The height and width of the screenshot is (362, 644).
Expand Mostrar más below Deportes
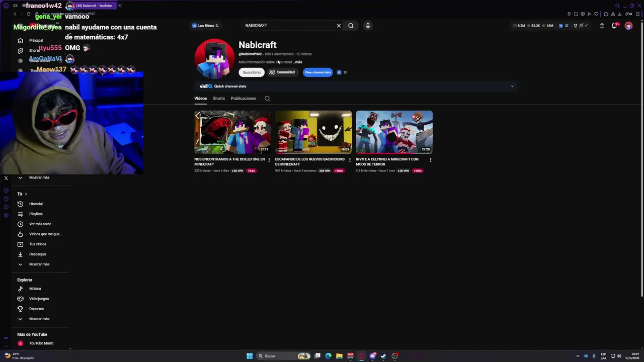click(x=34, y=319)
